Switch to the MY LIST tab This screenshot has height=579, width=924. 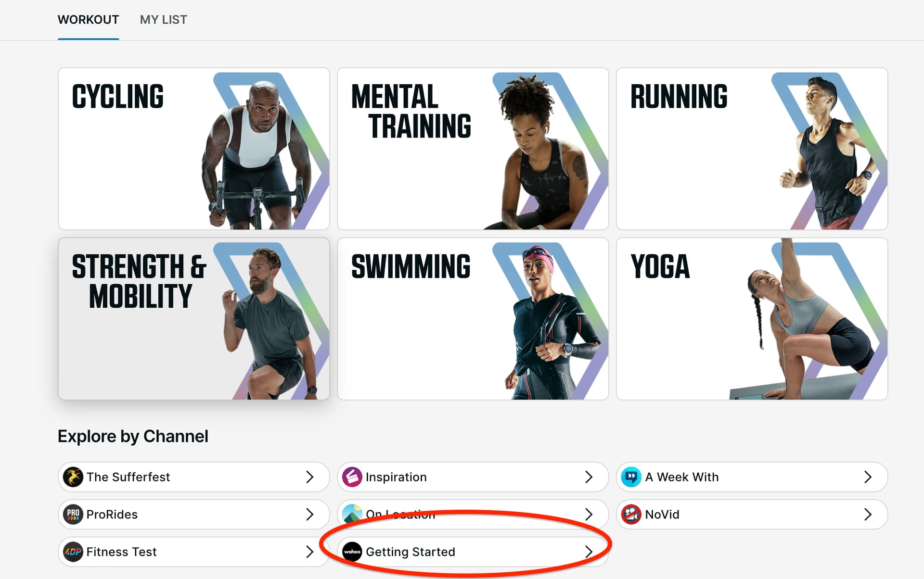point(163,20)
